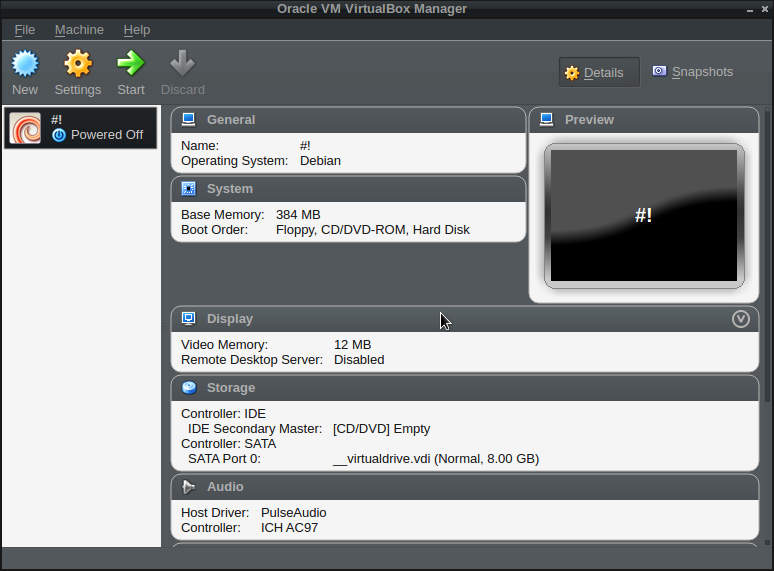Click the Storage section disk icon
The height and width of the screenshot is (571, 774).
(188, 388)
